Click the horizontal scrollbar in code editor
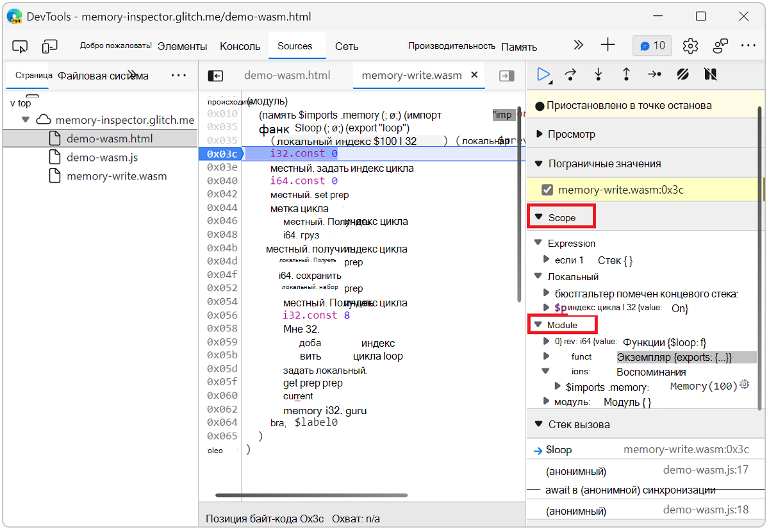 (311, 495)
